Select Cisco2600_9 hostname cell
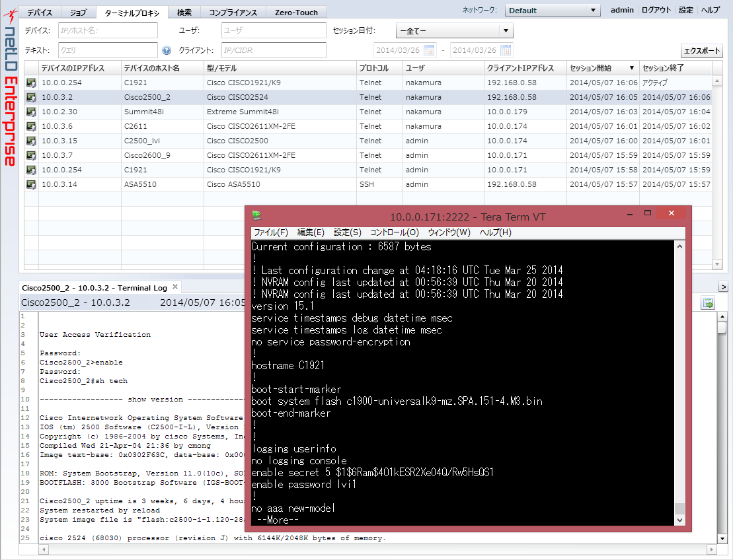 162,155
